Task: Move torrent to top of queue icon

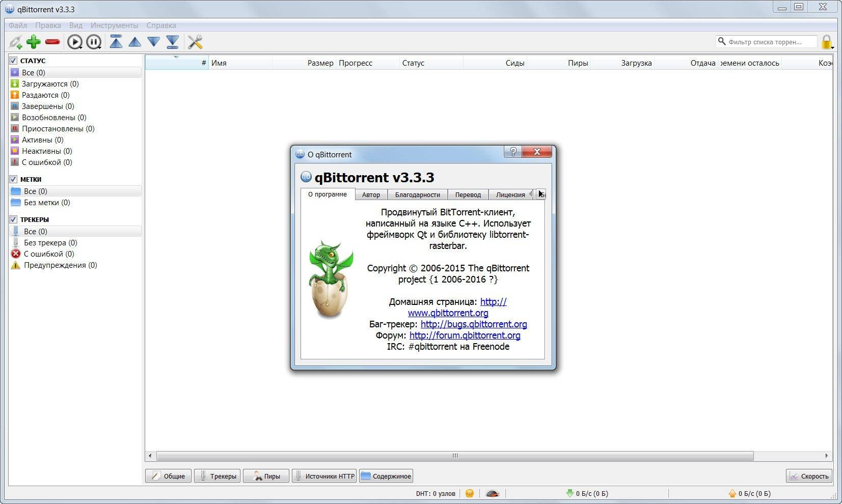Action: click(116, 42)
